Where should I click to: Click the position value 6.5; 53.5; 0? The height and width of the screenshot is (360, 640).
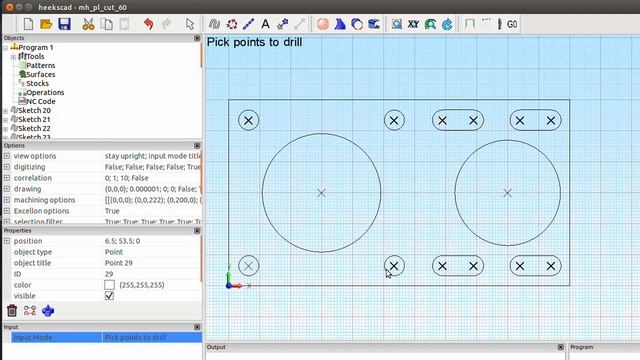122,241
